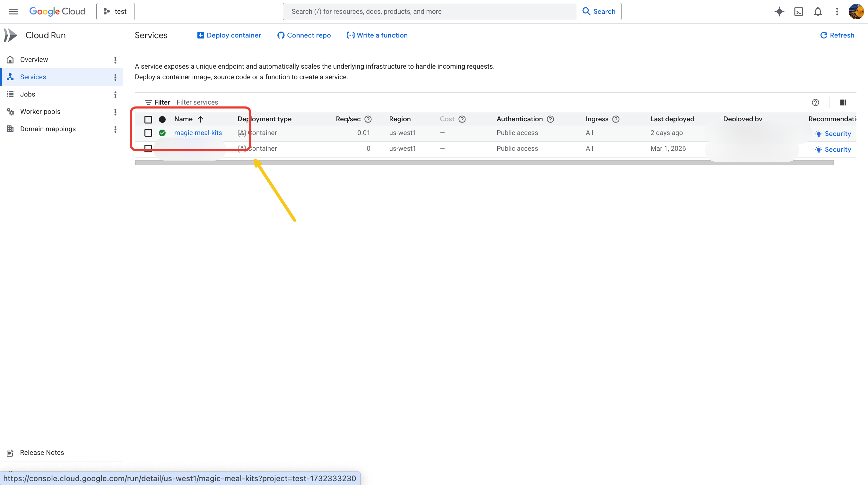Click the horizontal table scrollbar

[484, 163]
